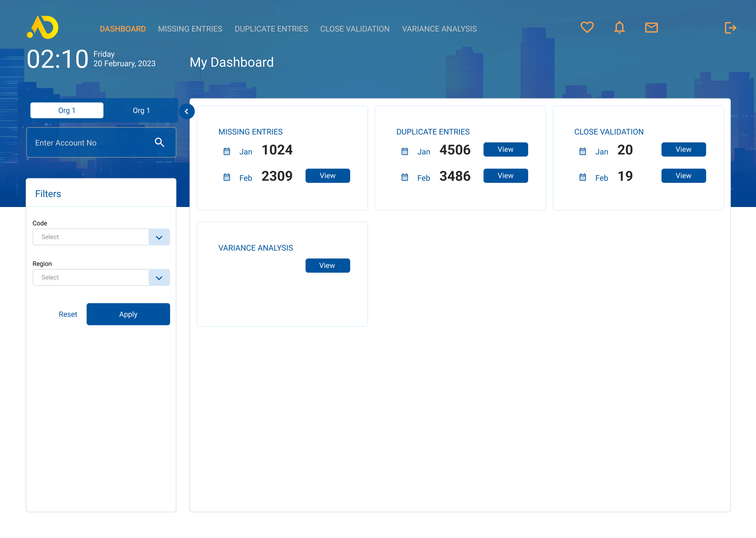This screenshot has height=538, width=756.
Task: Click the logout icon
Action: pyautogui.click(x=730, y=28)
